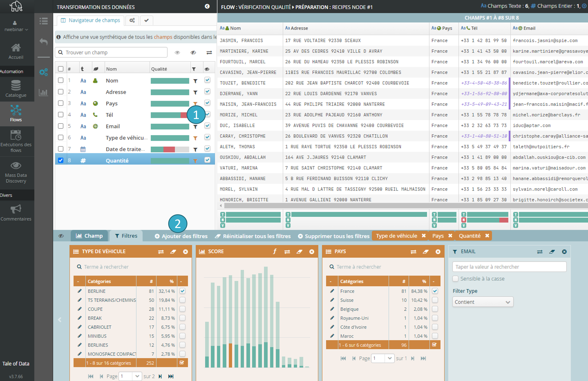Select the Pays field row
This screenshot has height=381, width=588.
pos(135,103)
